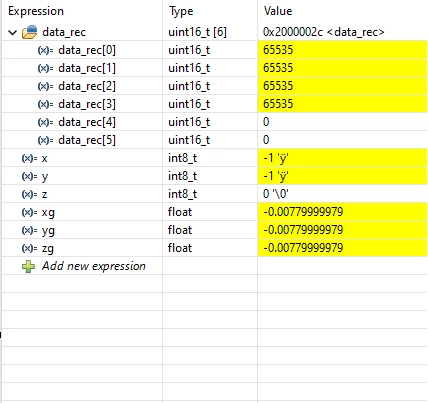Image resolution: width=428 pixels, height=403 pixels.
Task: Select the xg expression name
Action: (48, 213)
